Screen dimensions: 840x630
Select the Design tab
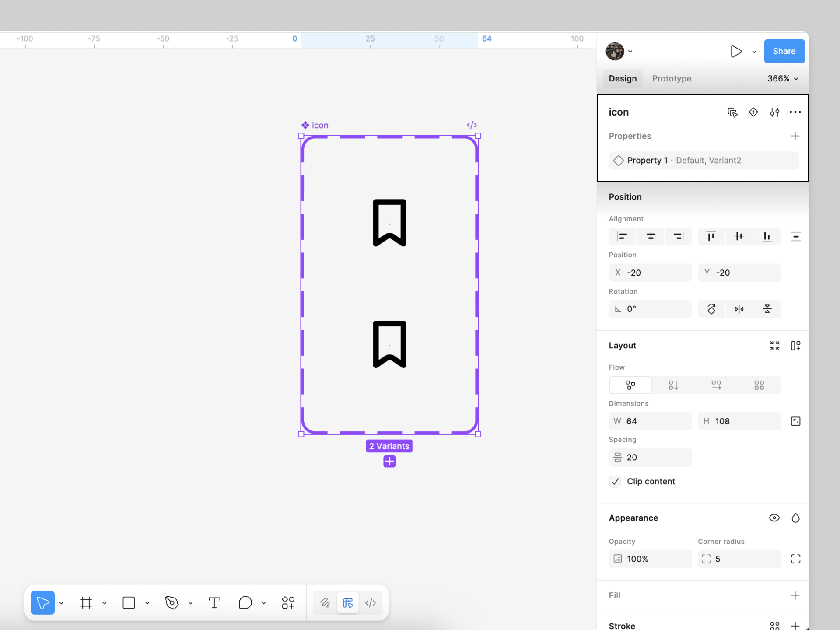(x=623, y=79)
